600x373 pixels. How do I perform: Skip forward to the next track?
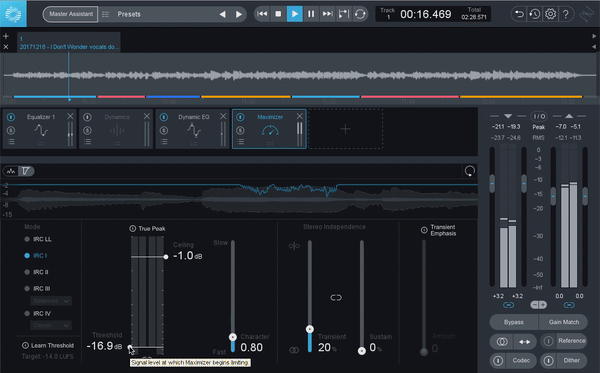[x=328, y=14]
